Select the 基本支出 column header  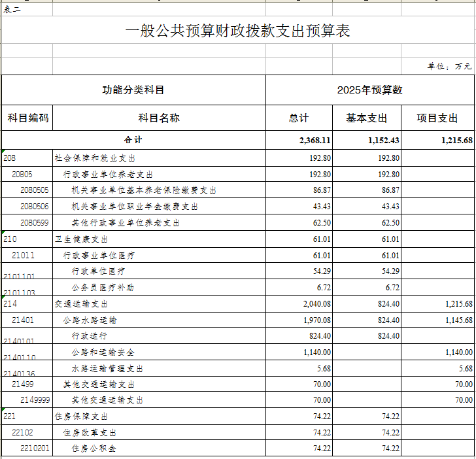[367, 118]
